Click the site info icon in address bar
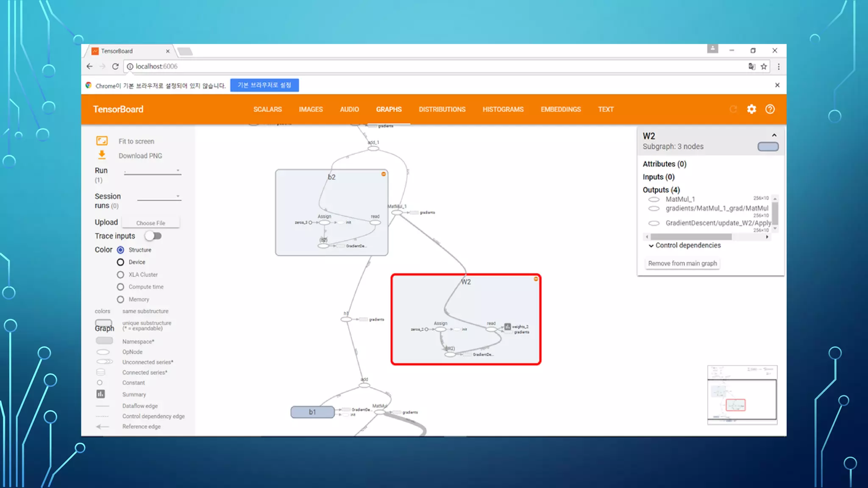The width and height of the screenshot is (868, 488). click(130, 67)
